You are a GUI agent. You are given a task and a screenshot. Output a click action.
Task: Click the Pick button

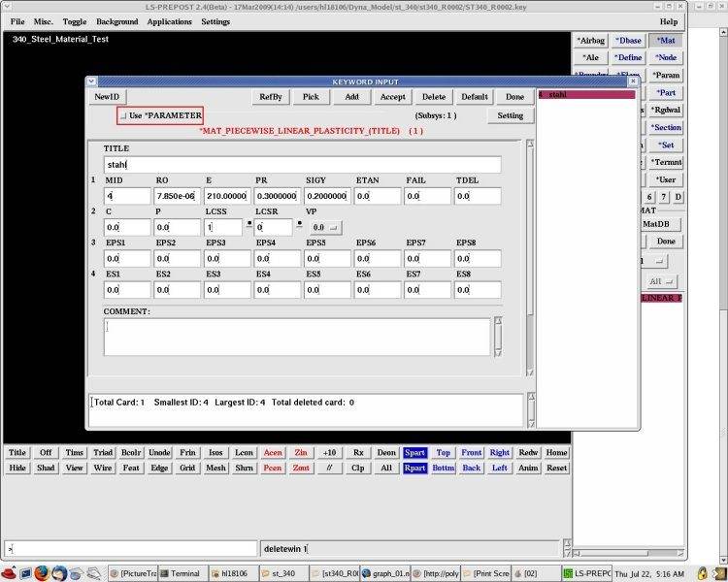click(x=311, y=97)
